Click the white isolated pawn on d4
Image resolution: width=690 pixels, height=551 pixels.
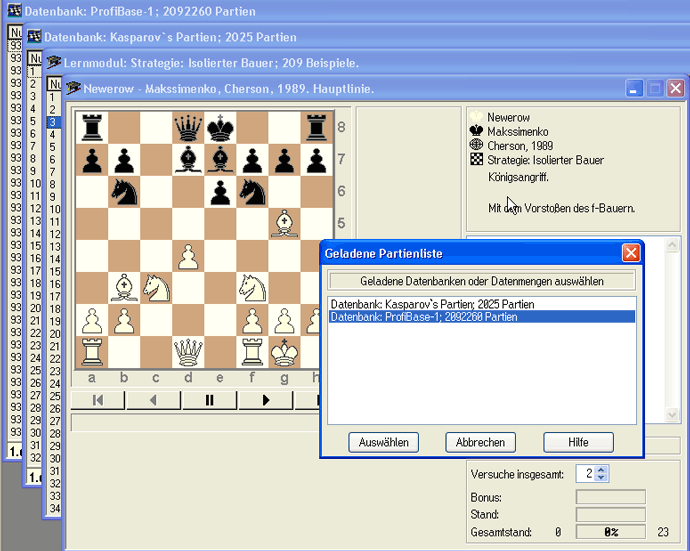pyautogui.click(x=187, y=256)
